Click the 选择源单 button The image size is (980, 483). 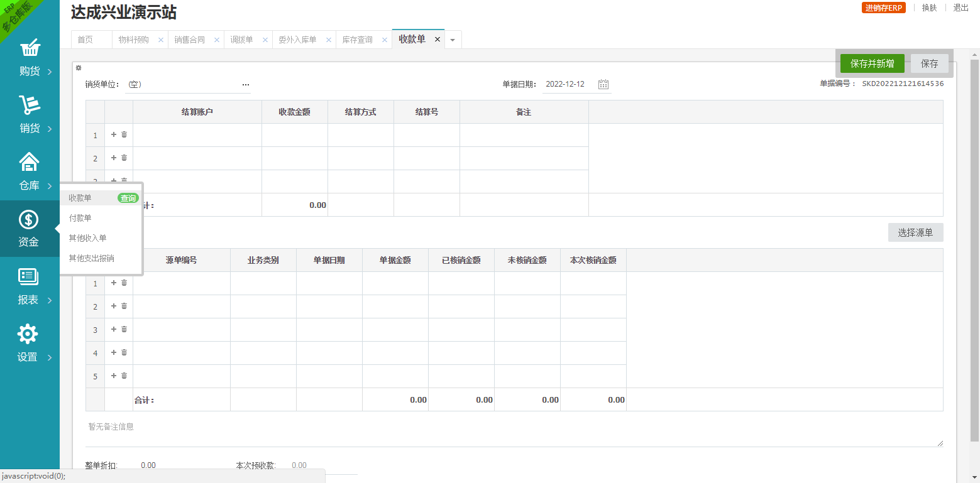[x=915, y=232]
